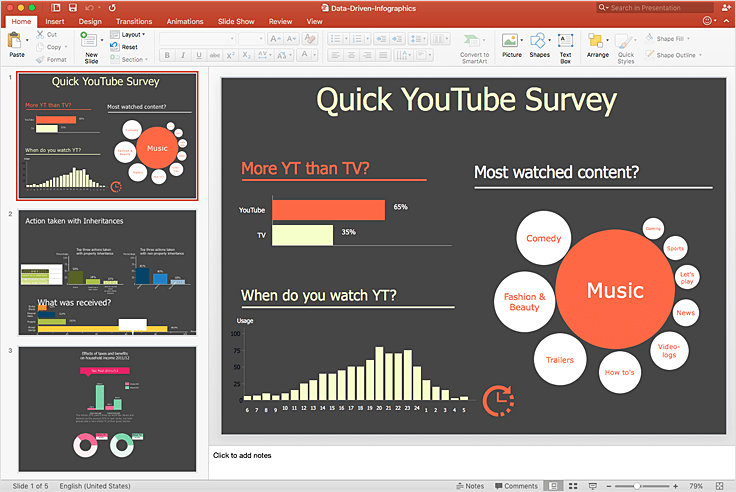This screenshot has width=736, height=492.
Task: Toggle superscript X² formatting
Action: pyautogui.click(x=230, y=55)
